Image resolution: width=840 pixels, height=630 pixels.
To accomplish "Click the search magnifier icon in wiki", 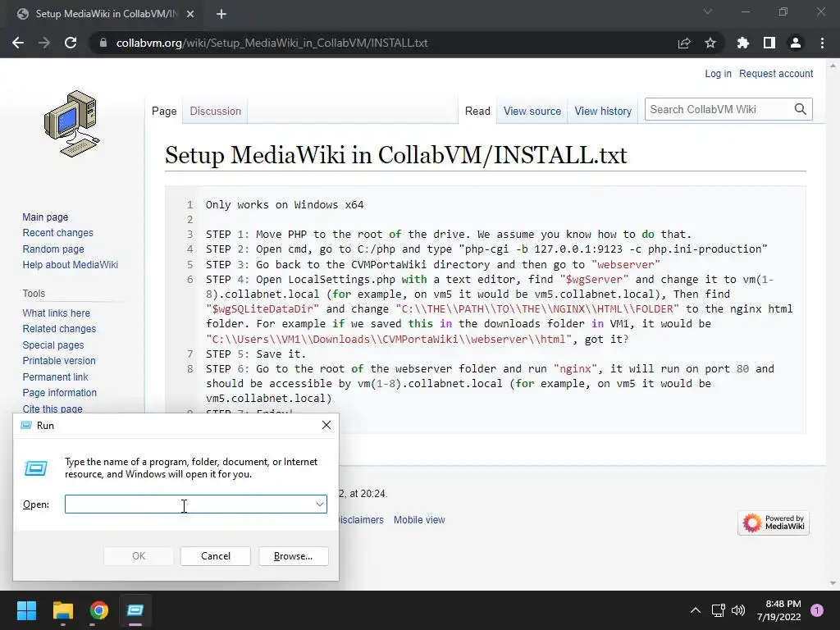I will pos(801,109).
